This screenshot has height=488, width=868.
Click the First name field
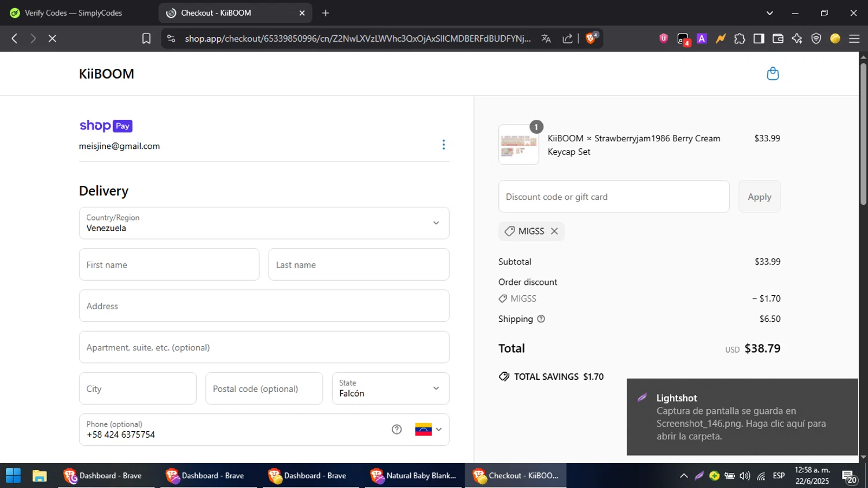point(169,265)
